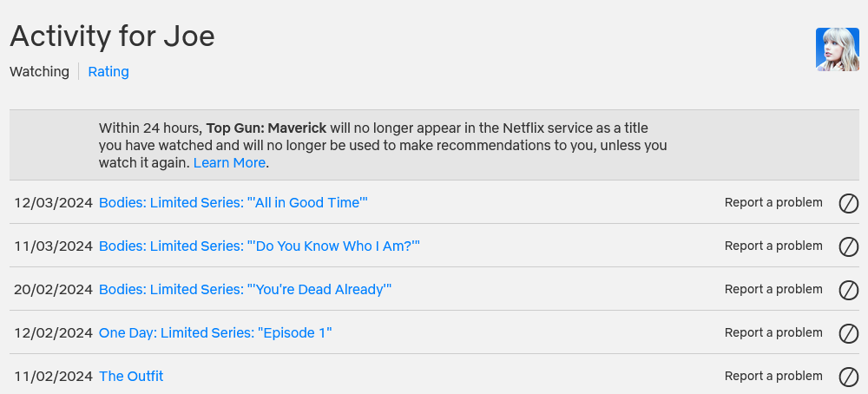Report a problem for The Outfit
This screenshot has width=868, height=394.
click(773, 377)
